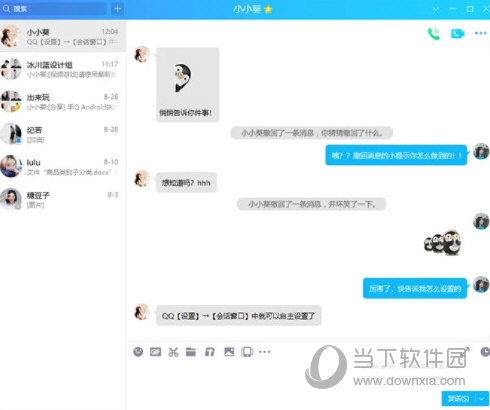The width and height of the screenshot is (490, 410).
Task: Start a voice call with 小小葵
Action: (x=434, y=33)
